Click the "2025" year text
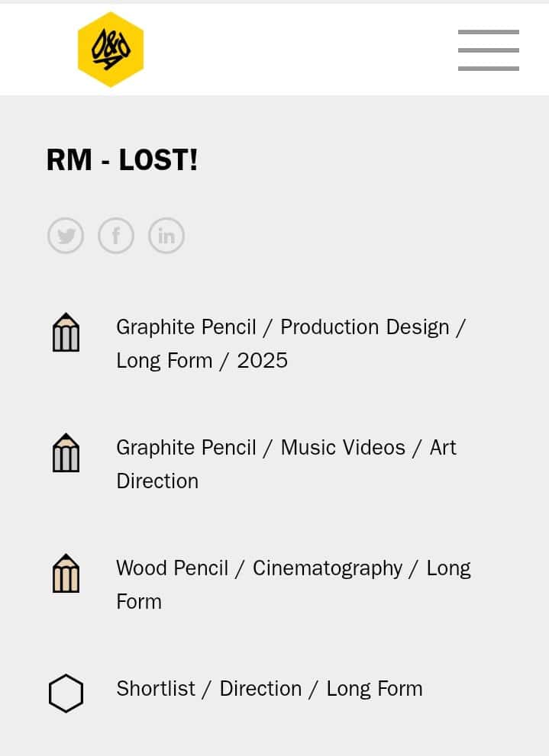Viewport: 549px width, 756px height. click(262, 361)
